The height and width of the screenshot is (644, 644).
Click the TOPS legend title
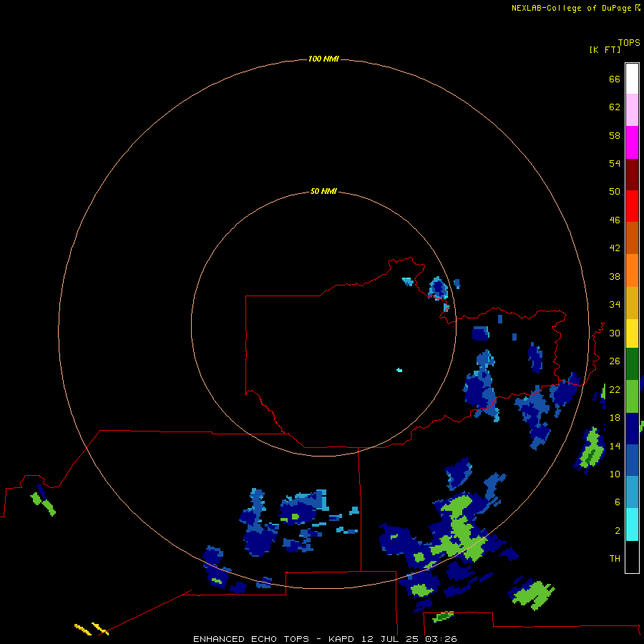[629, 43]
